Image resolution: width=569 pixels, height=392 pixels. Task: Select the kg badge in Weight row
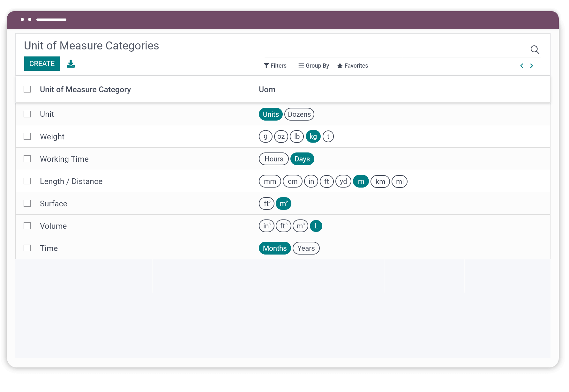313,136
